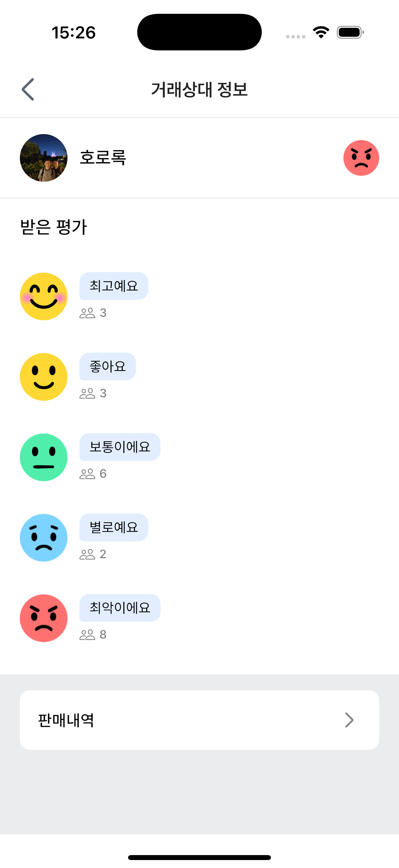Viewport: 399px width, 868px height.
Task: Select the 최고예요 rating tag
Action: 114,286
